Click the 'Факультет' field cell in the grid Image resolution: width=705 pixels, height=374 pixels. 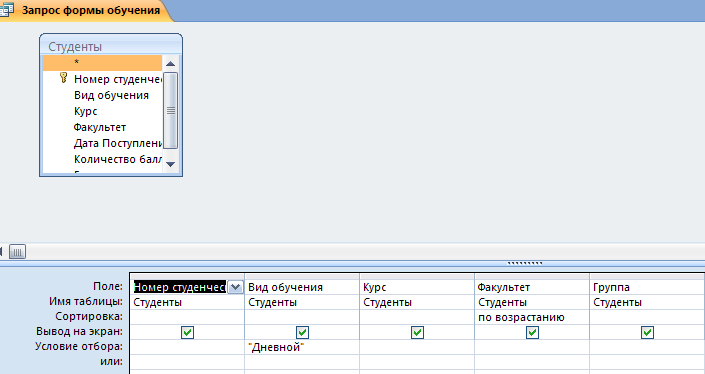(532, 287)
